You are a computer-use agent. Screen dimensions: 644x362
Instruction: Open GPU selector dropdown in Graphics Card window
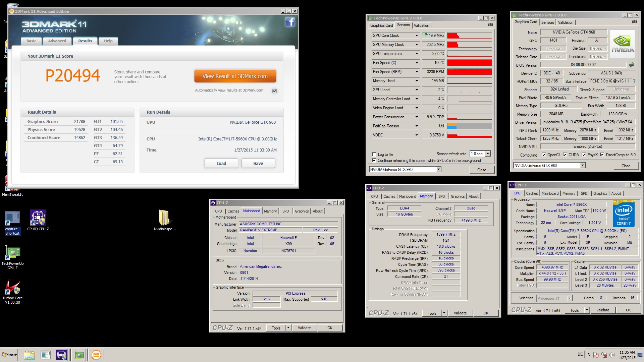583,166
